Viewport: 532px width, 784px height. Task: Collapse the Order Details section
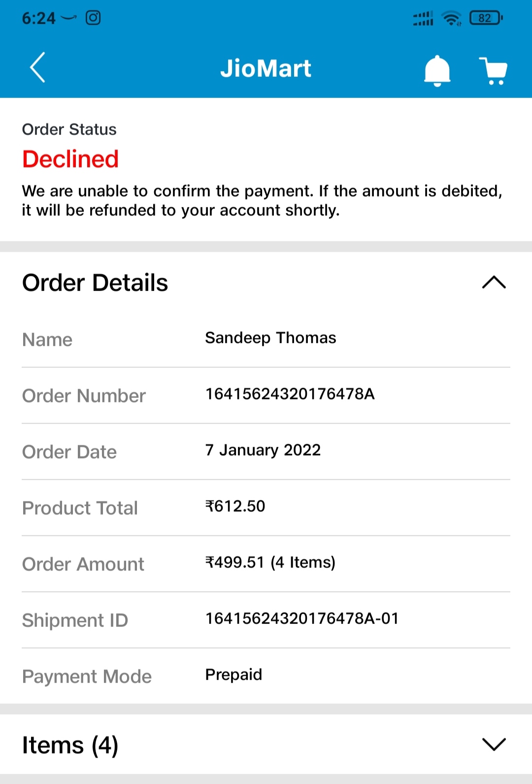(494, 282)
